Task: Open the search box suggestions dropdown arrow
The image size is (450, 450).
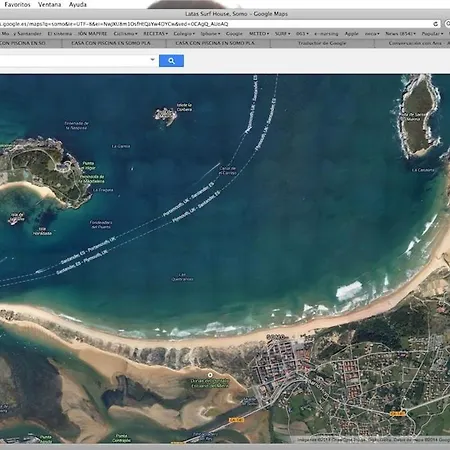Action: [152, 60]
